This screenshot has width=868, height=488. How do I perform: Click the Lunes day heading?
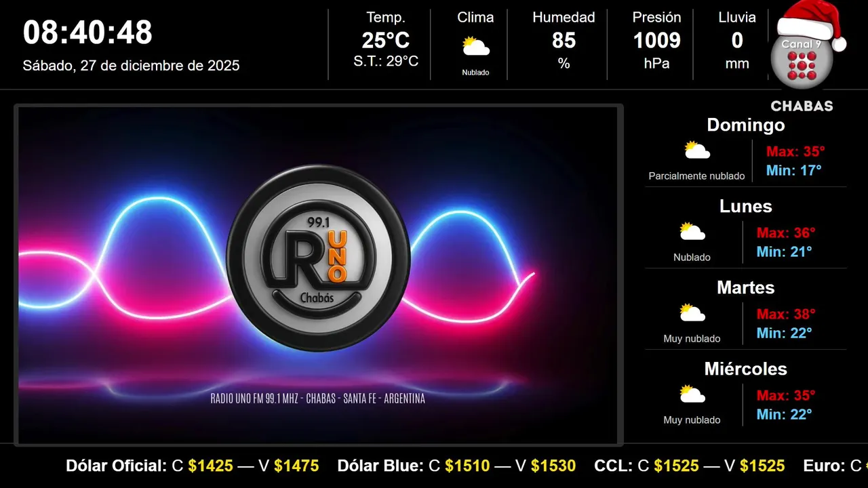[746, 206]
